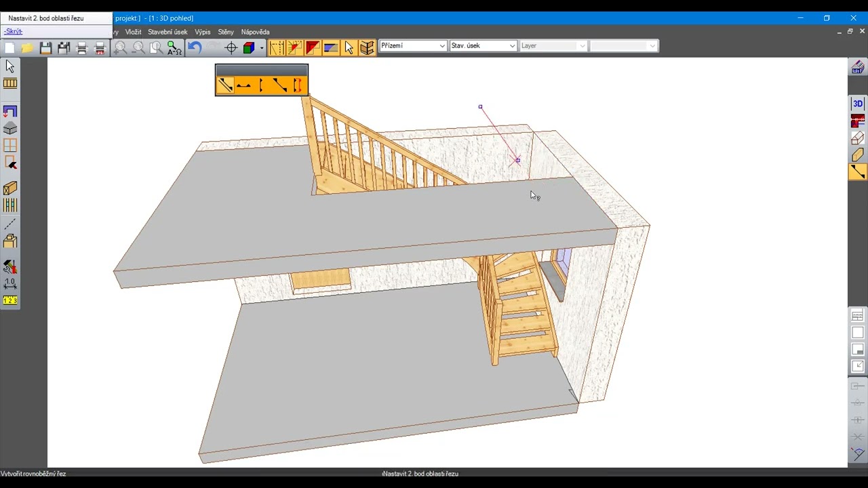Click the 3D shelf model orange toolbar icon
Image resolution: width=868 pixels, height=488 pixels.
367,47
